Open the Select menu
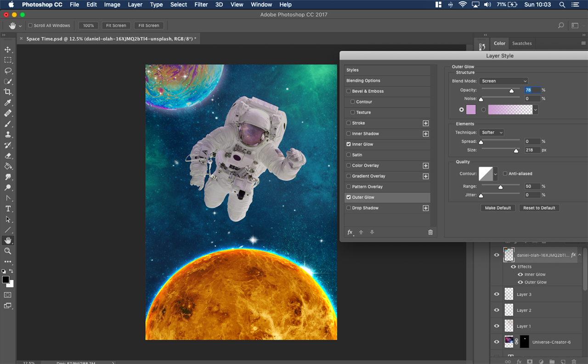The width and height of the screenshot is (588, 364). click(179, 5)
